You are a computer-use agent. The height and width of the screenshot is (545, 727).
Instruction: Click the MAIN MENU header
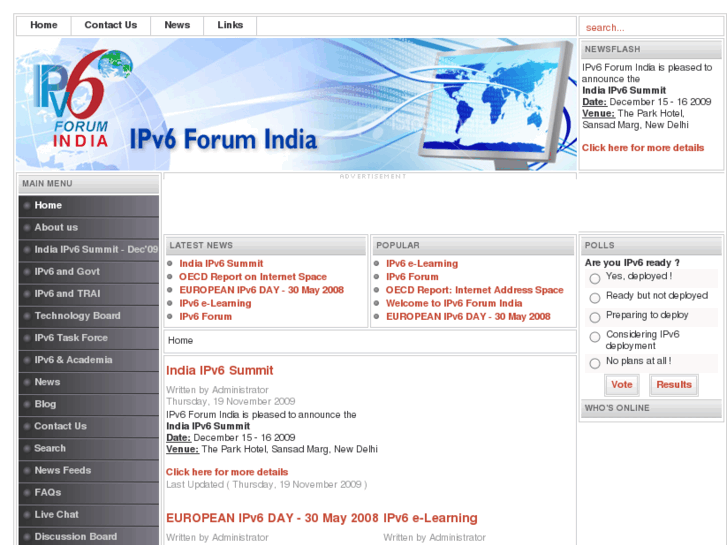point(89,184)
